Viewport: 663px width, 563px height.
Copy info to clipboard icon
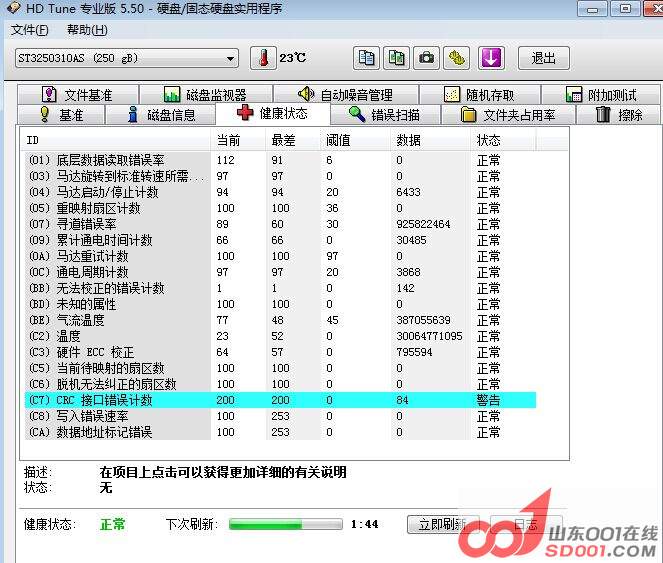366,58
